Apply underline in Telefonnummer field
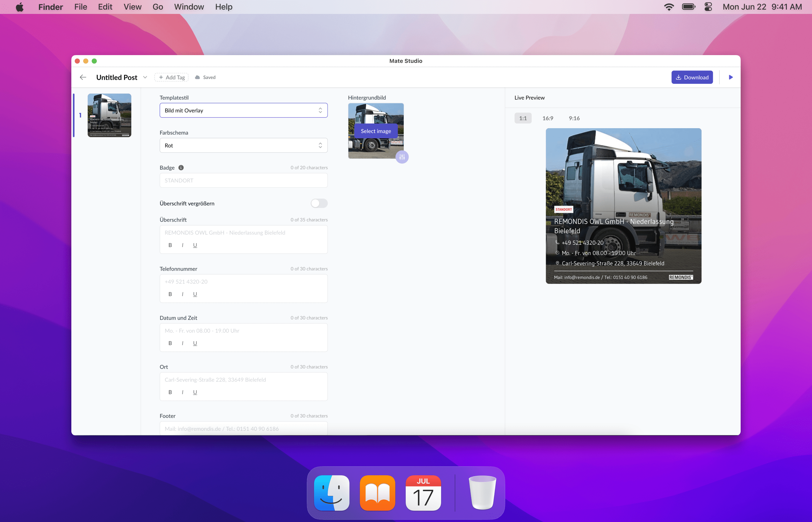This screenshot has width=812, height=522. click(195, 294)
